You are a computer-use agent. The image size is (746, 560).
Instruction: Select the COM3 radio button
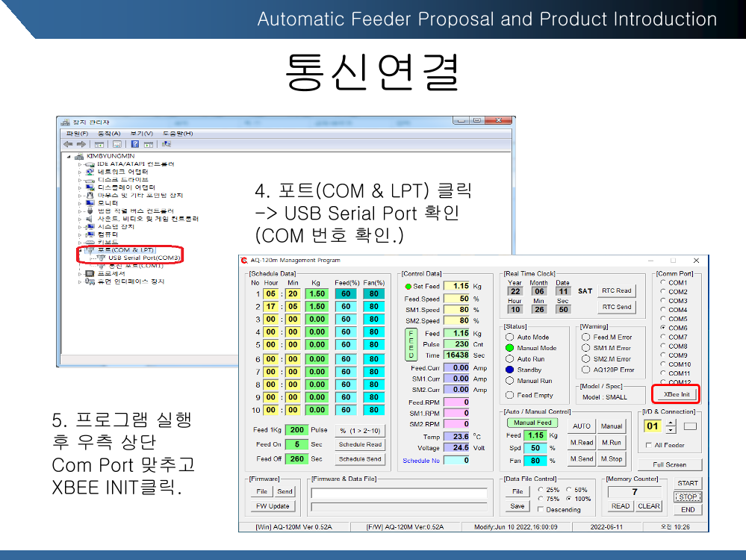click(x=663, y=301)
